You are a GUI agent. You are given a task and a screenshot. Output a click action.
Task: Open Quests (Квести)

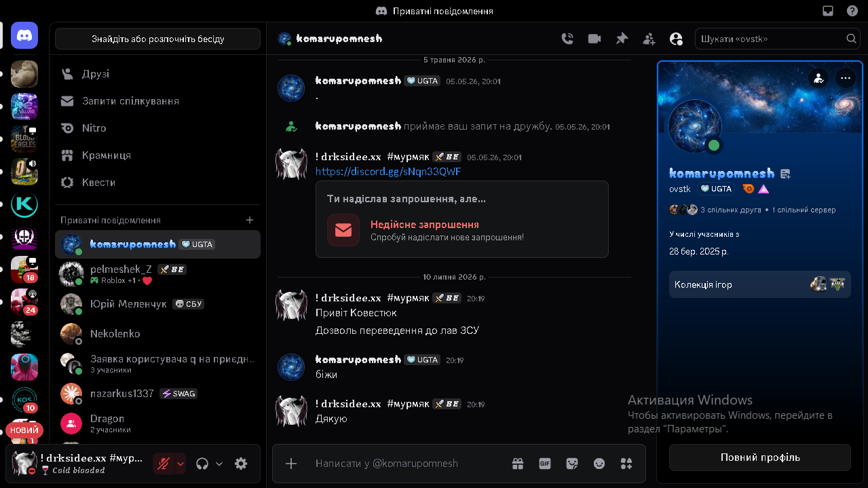click(x=157, y=182)
